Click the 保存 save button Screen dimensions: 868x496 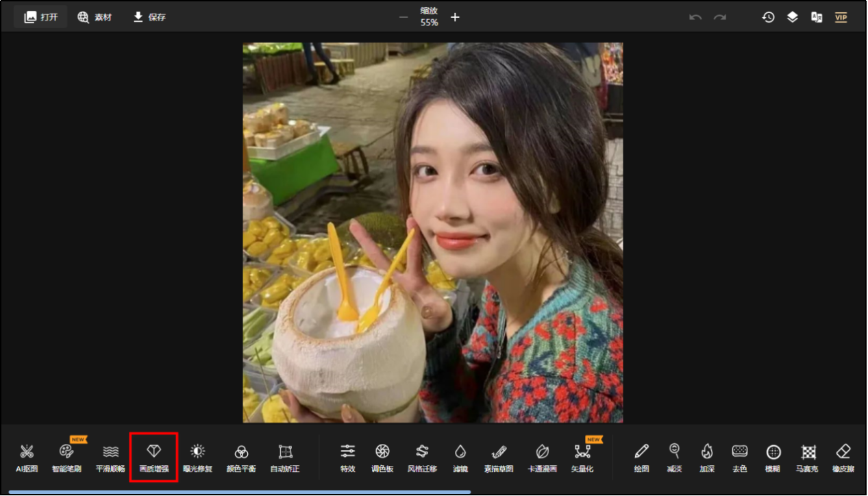click(x=149, y=17)
